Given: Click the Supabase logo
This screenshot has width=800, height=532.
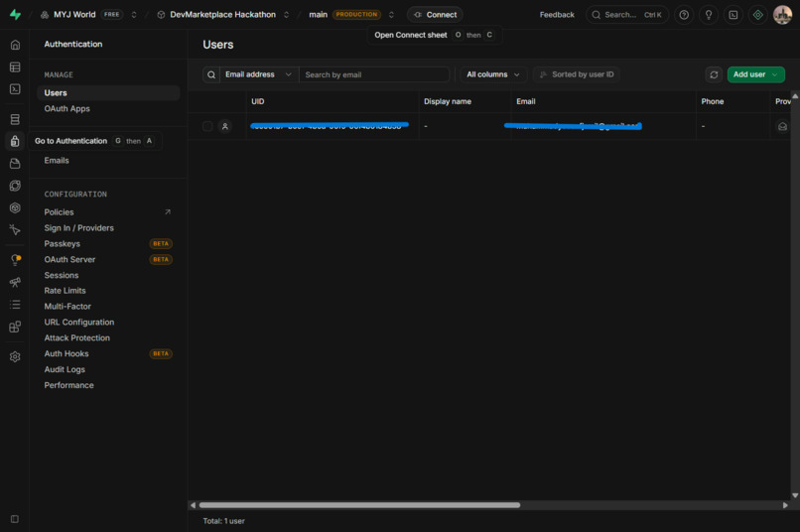Looking at the screenshot, I should pos(15,14).
